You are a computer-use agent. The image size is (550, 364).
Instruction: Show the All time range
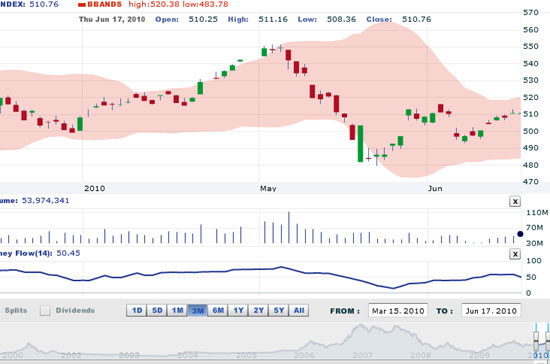pyautogui.click(x=299, y=310)
